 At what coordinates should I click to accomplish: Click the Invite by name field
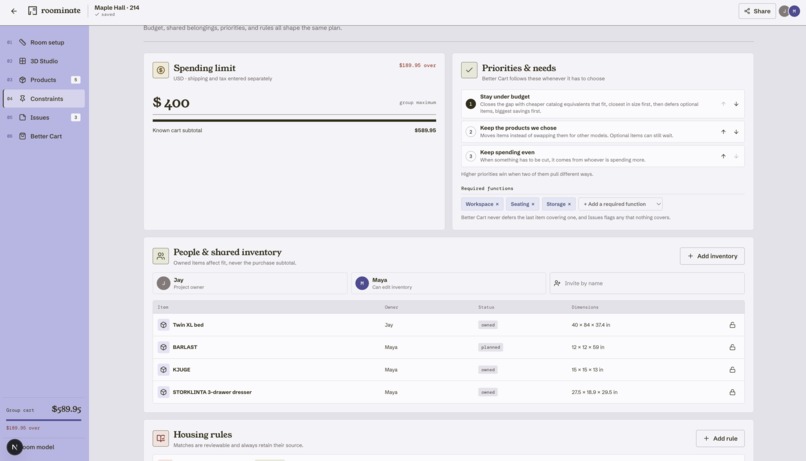(647, 283)
